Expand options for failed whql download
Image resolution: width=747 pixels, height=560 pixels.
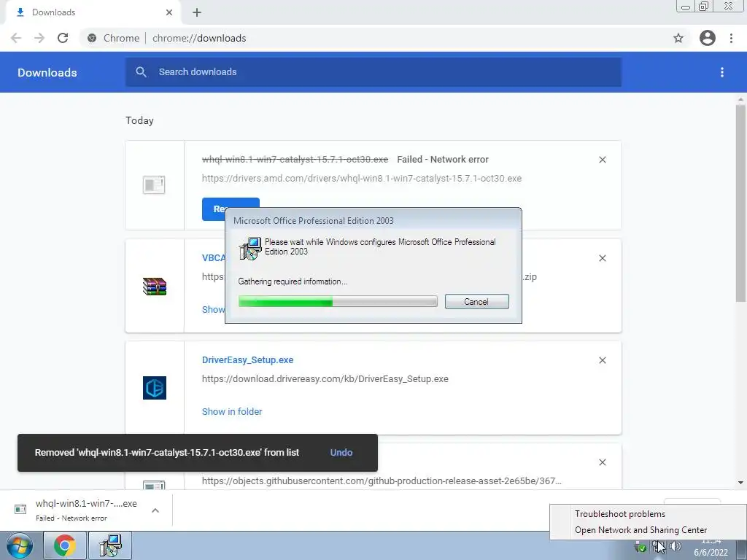(x=155, y=510)
